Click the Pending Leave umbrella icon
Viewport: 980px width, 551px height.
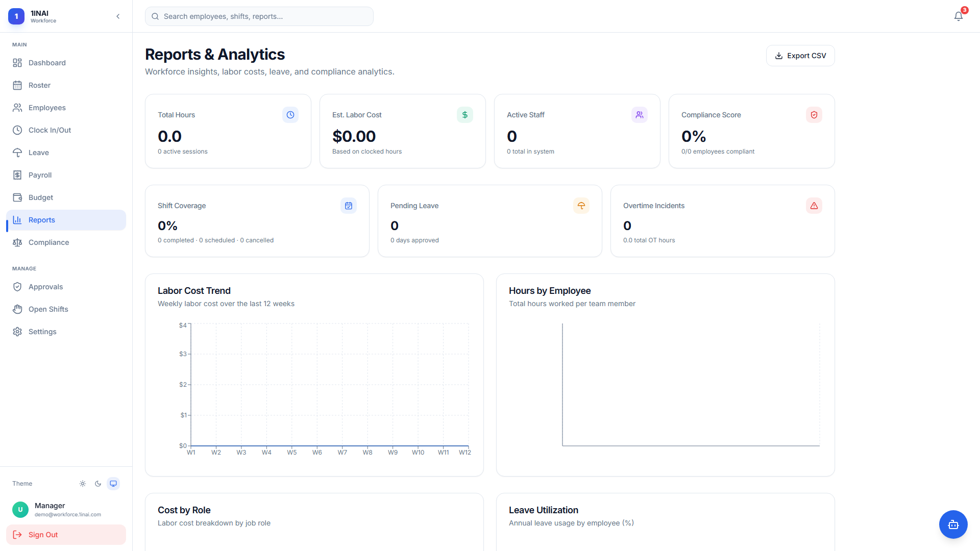click(581, 206)
